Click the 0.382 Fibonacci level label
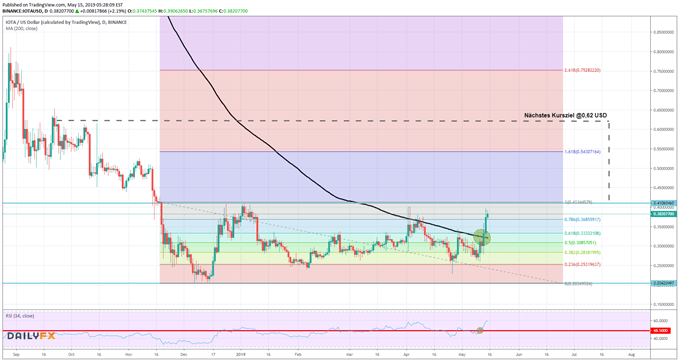The width and height of the screenshot is (679, 361). pos(582,252)
